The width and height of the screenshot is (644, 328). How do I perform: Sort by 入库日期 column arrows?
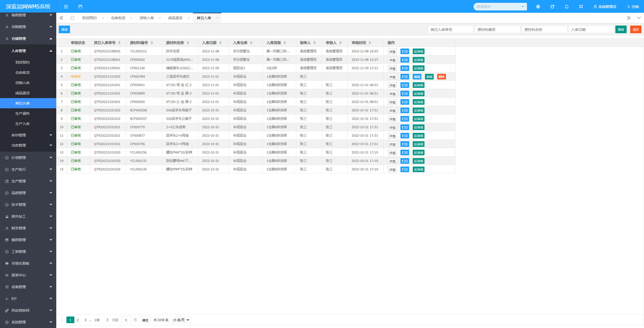220,43
